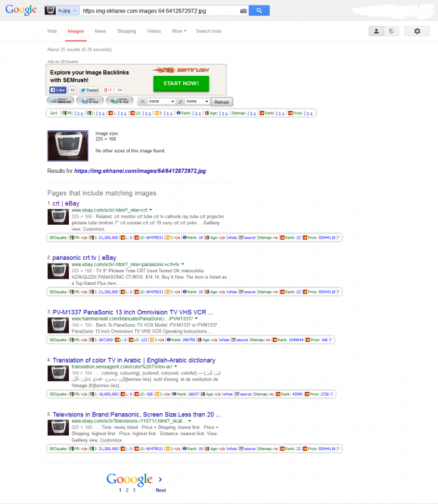Expand arrow beside ebay.com _nkw=crt URL
The height and width of the screenshot is (504, 438).
pos(150,210)
